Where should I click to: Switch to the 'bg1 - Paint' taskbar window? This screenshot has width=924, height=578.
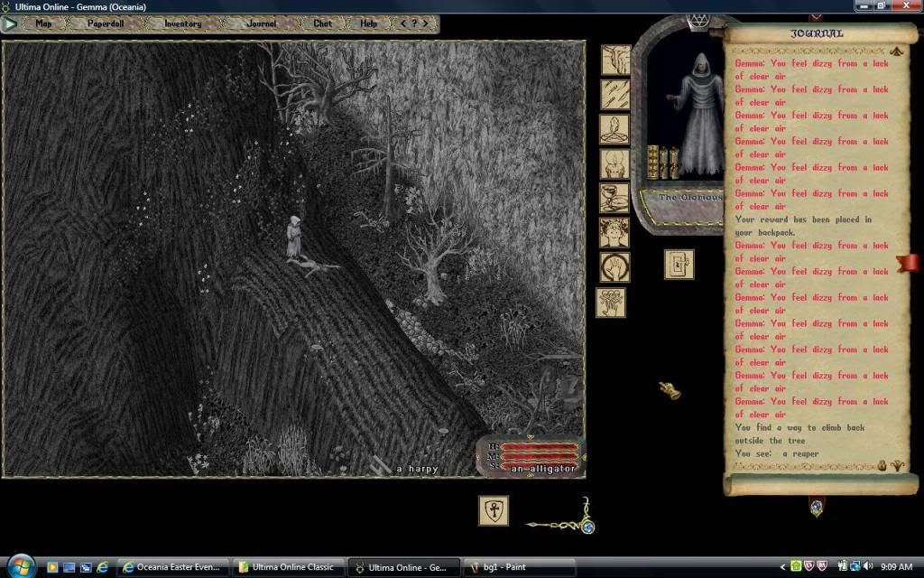[520, 567]
